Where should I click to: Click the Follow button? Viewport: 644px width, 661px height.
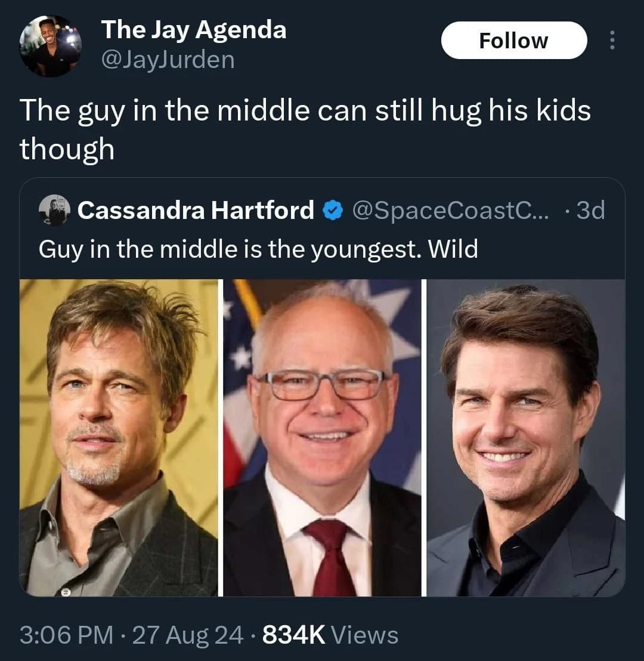click(514, 41)
